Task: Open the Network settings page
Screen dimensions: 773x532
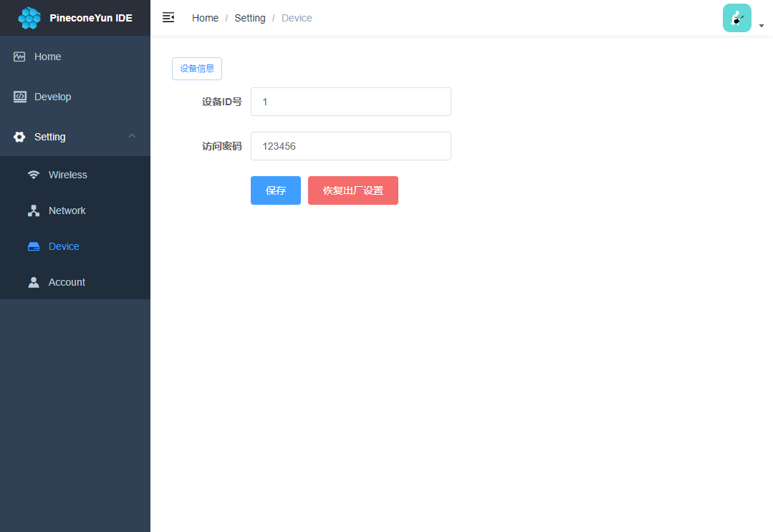Action: click(x=75, y=211)
